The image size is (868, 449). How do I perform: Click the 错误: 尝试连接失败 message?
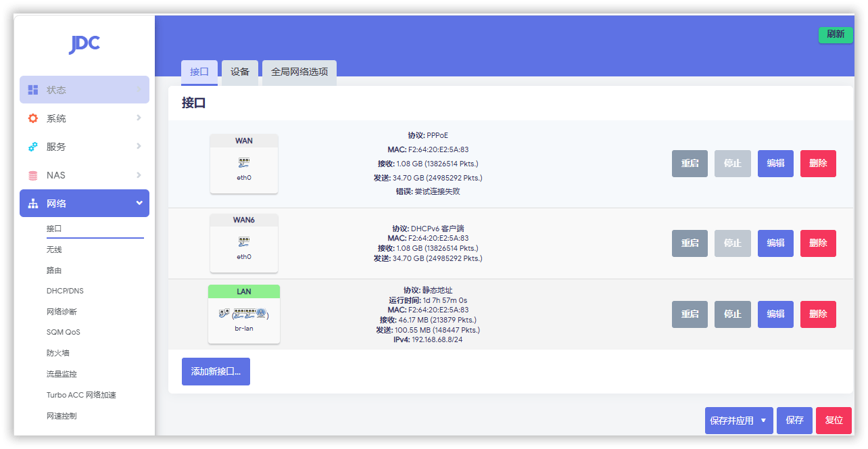coord(428,191)
